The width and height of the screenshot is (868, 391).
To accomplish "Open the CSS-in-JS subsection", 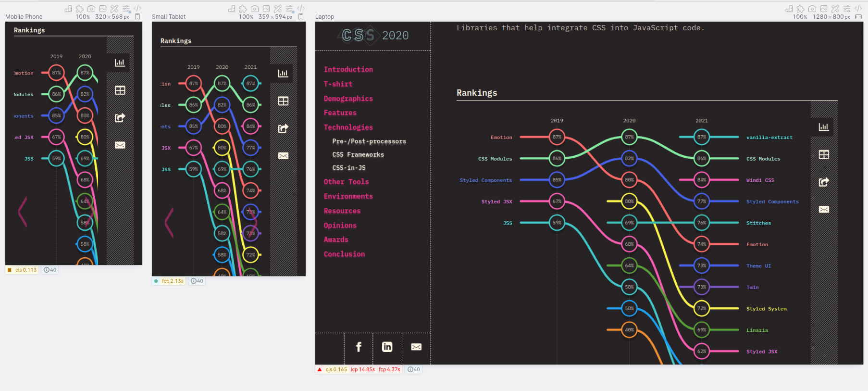I will pos(349,167).
